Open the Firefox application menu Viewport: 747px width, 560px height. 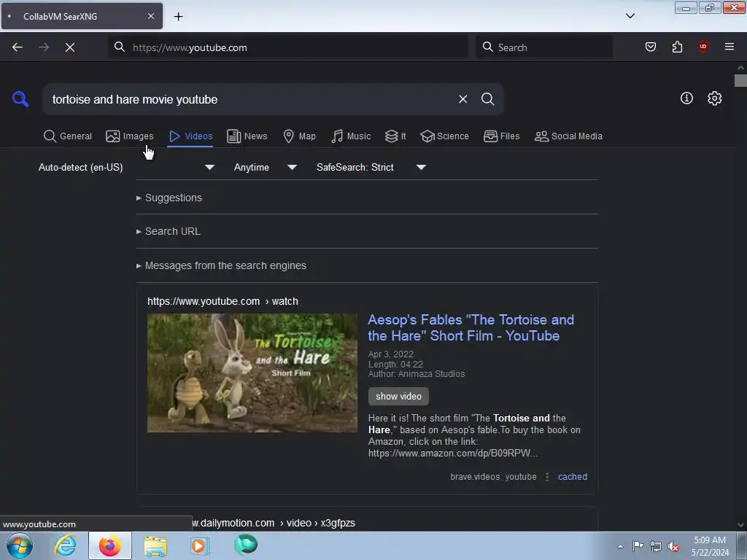click(x=729, y=47)
